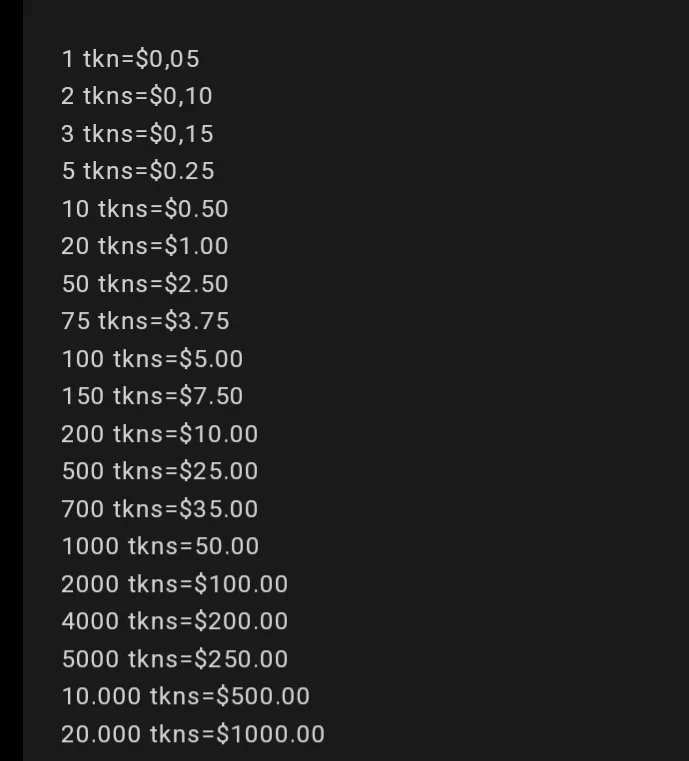The width and height of the screenshot is (689, 761).
Task: Choose the '75 tkns=$3.75' row
Action: click(145, 321)
